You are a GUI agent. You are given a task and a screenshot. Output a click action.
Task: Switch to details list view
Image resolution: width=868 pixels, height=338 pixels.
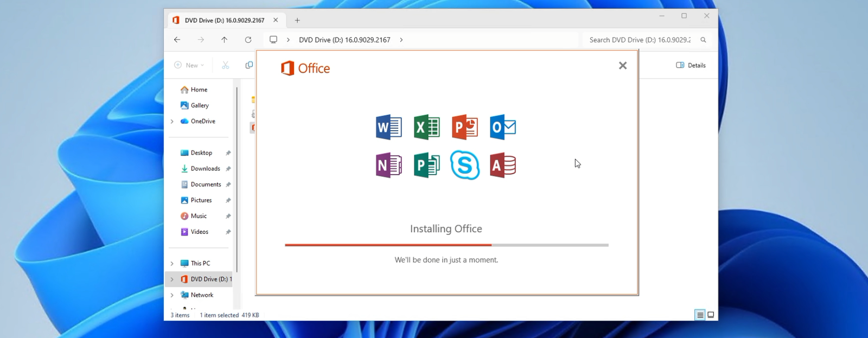tap(700, 315)
